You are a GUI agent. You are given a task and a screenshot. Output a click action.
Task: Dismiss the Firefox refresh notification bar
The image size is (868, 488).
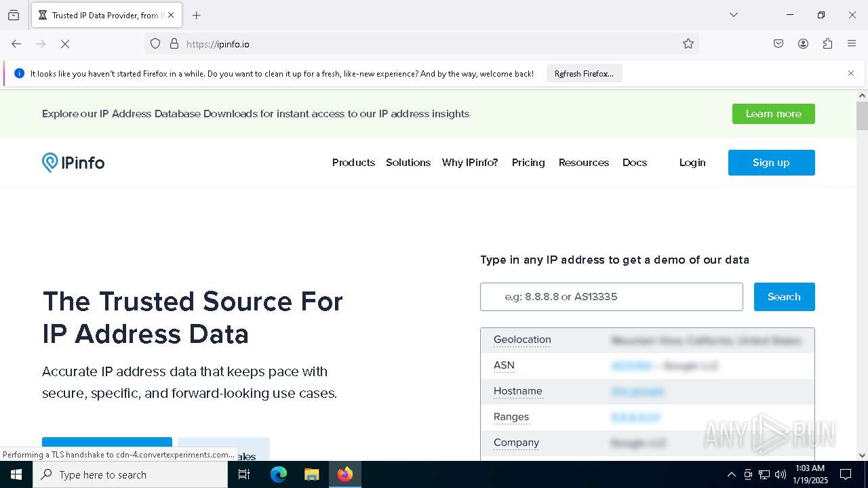tap(851, 73)
